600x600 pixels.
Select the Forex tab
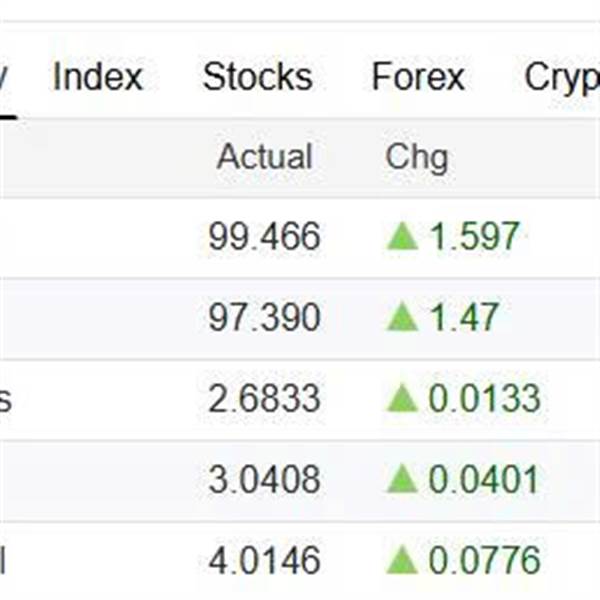click(x=418, y=77)
